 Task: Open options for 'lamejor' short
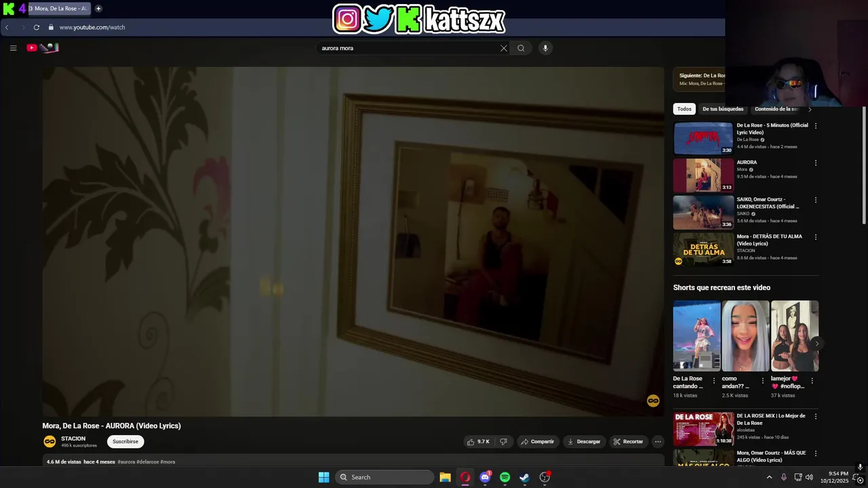(812, 380)
